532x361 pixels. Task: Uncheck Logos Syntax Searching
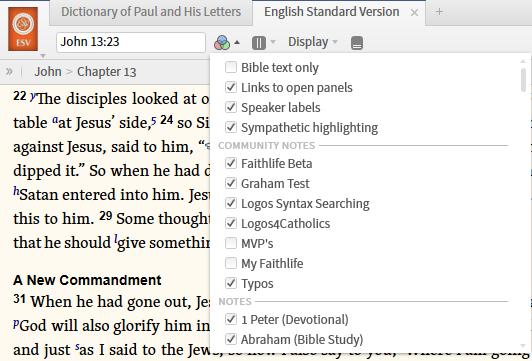[231, 203]
